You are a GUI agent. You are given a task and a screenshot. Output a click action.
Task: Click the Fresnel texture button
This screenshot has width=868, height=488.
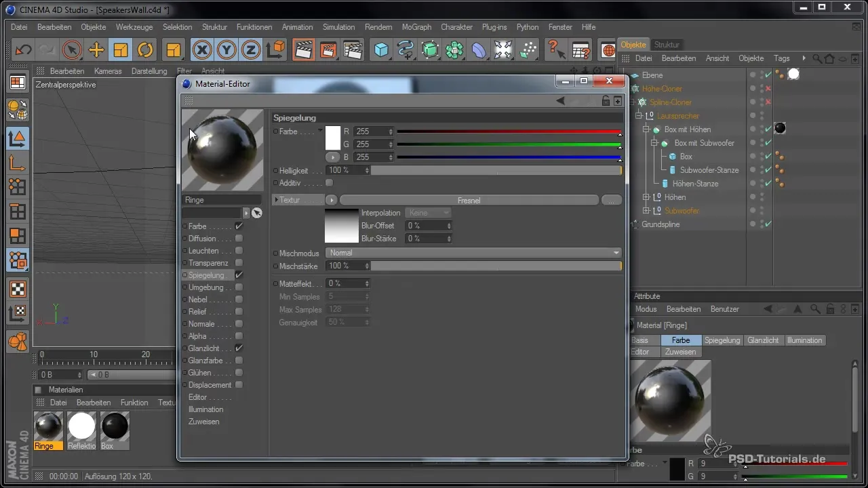point(469,200)
